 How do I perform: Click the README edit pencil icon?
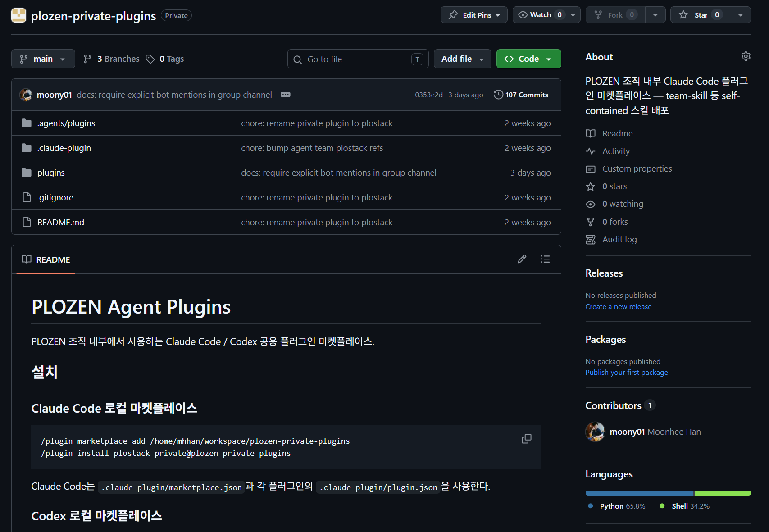click(522, 259)
